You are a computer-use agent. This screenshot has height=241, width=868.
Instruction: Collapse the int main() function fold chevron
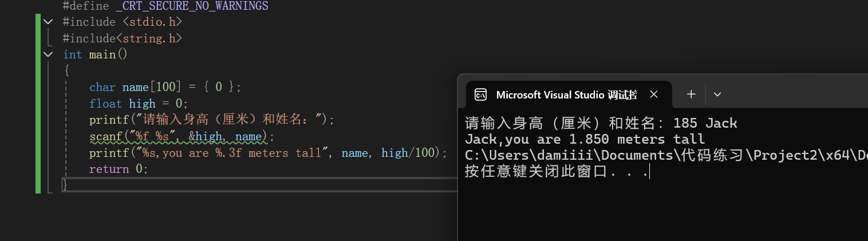[x=48, y=54]
